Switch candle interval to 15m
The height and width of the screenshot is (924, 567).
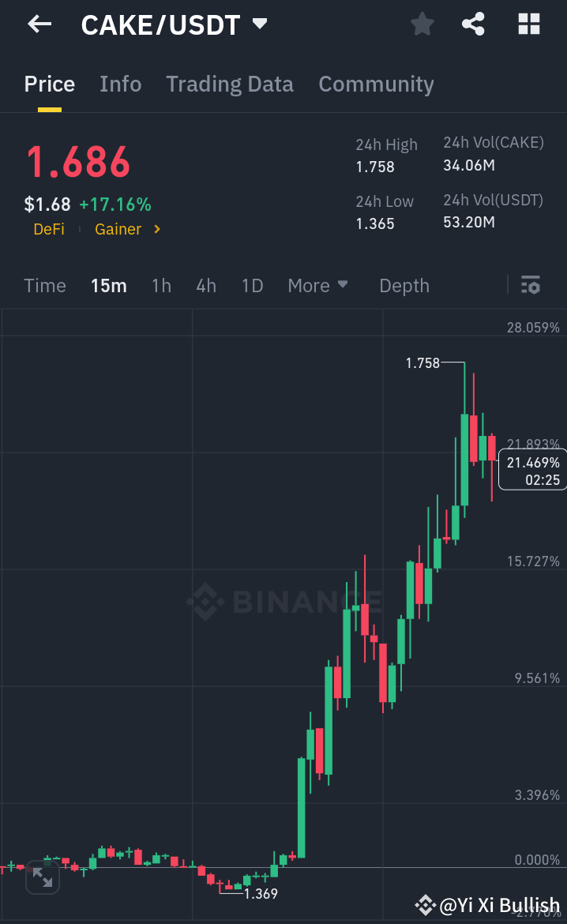tap(109, 285)
